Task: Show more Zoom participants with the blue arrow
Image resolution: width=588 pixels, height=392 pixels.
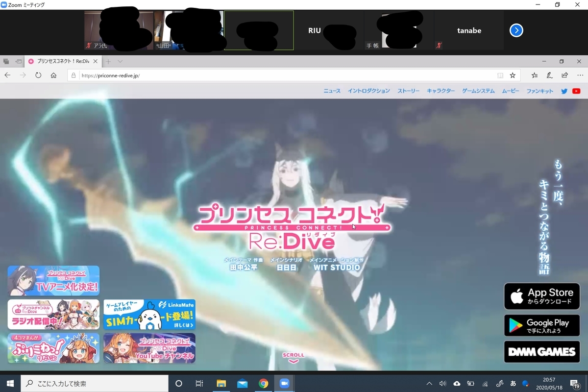Action: tap(516, 30)
